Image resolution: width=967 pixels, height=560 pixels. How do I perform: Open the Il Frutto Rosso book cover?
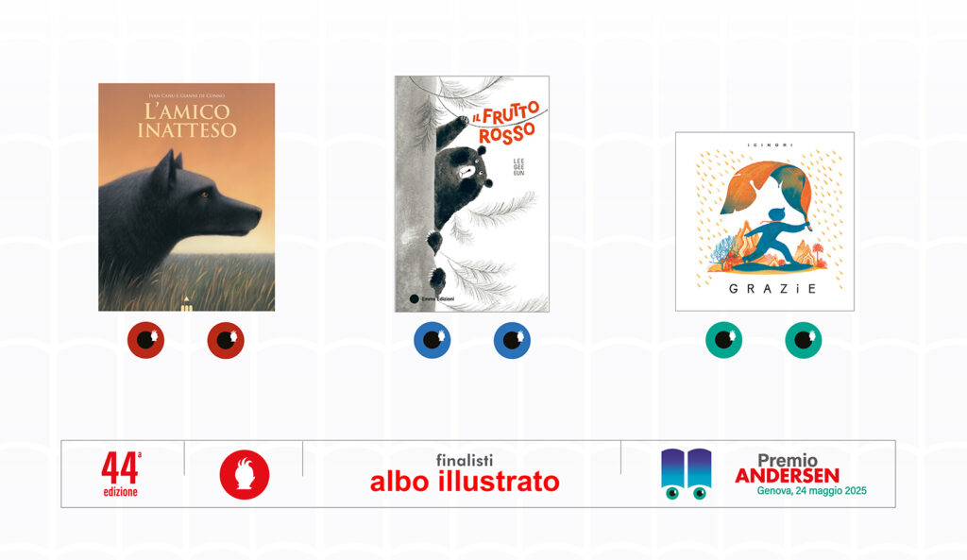(472, 194)
